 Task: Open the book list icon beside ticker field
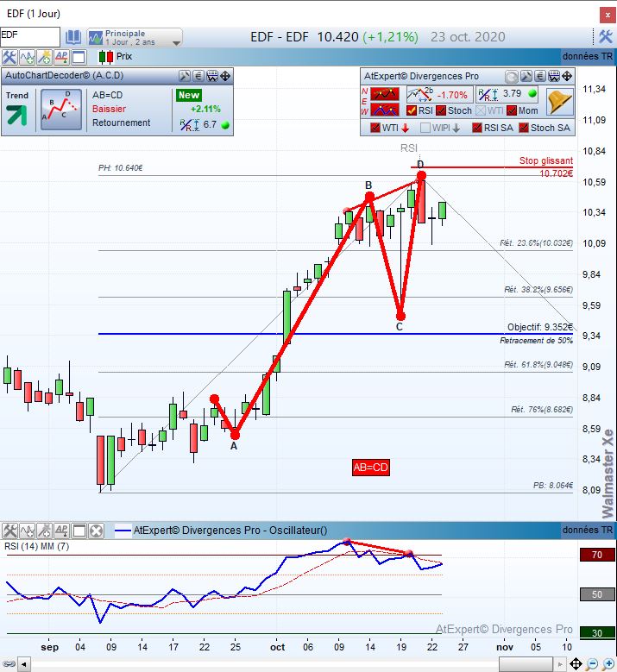[73, 38]
